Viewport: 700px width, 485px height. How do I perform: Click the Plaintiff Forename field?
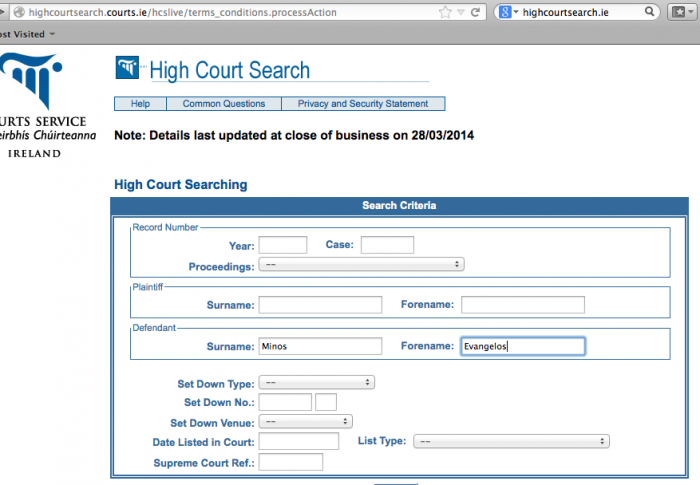tap(523, 305)
